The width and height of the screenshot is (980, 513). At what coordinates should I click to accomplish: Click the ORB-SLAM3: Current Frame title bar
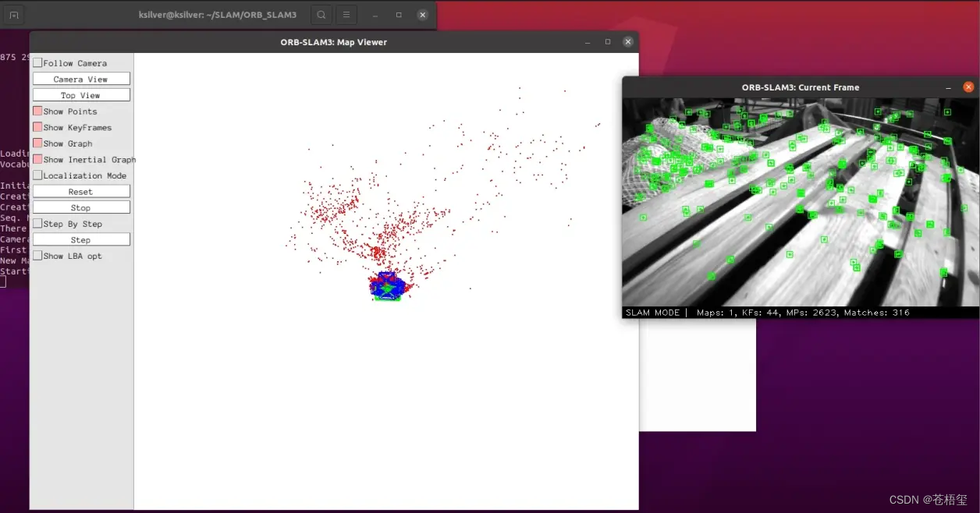click(801, 87)
